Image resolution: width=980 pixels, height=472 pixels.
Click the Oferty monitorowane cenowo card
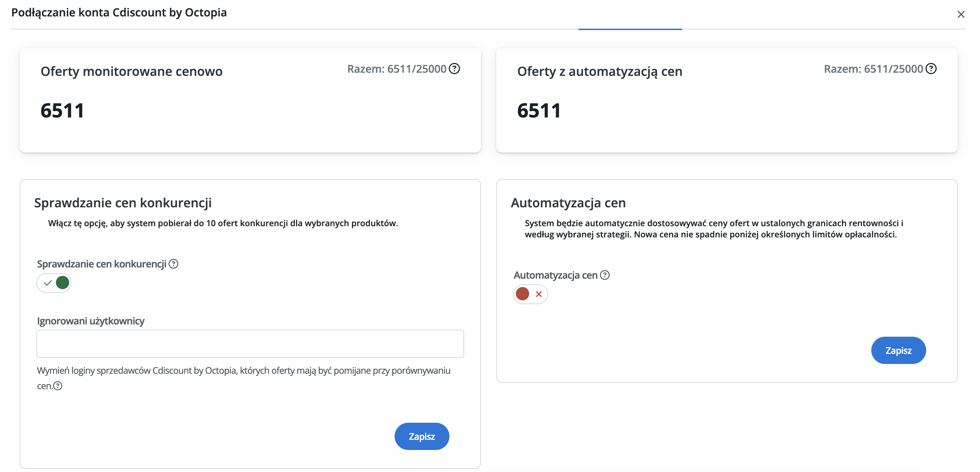tap(250, 100)
